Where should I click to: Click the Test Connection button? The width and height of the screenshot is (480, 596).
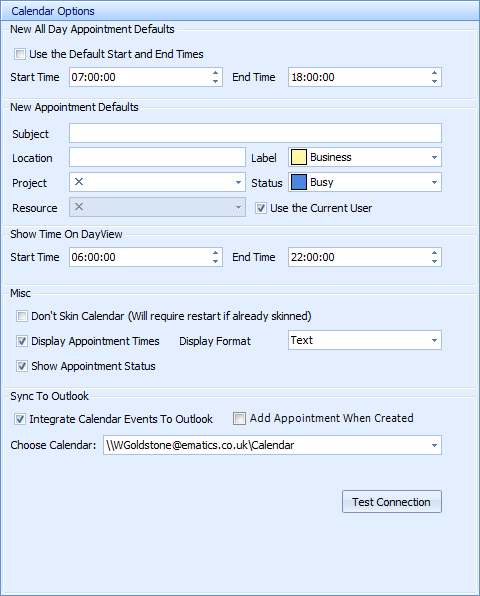click(392, 502)
